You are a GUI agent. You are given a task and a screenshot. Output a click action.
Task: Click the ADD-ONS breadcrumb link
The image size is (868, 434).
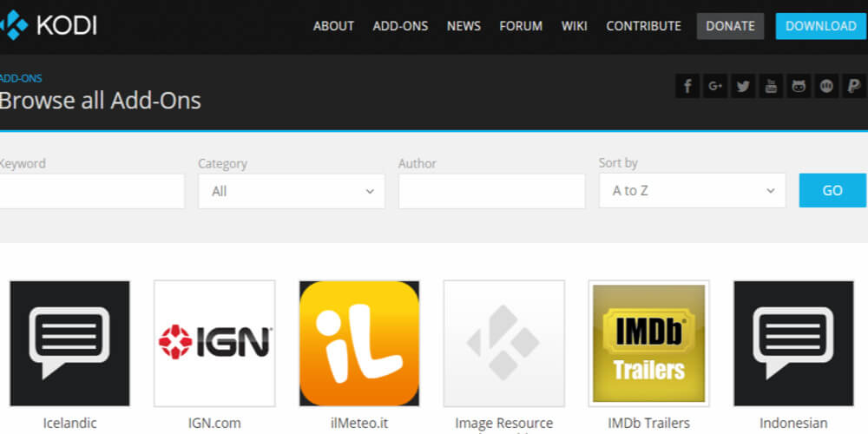(x=21, y=78)
